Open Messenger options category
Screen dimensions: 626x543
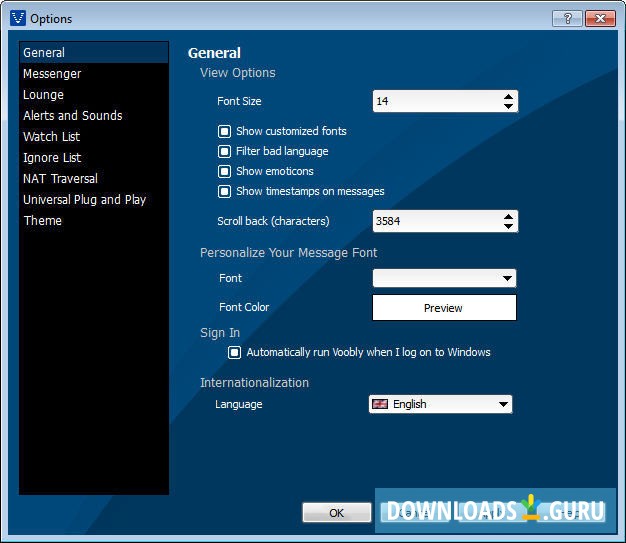click(x=94, y=73)
